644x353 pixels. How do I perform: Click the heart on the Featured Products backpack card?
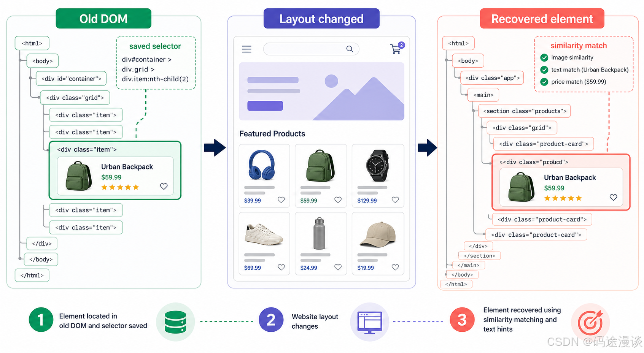[338, 200]
